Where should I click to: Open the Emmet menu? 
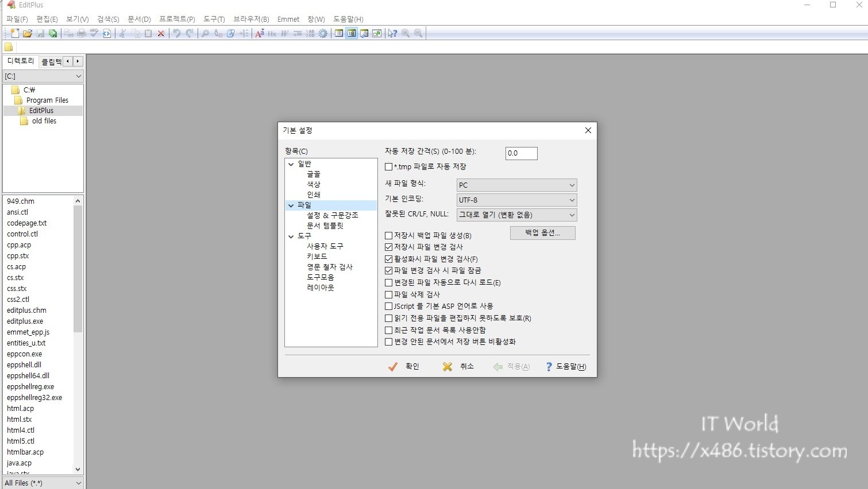288,19
